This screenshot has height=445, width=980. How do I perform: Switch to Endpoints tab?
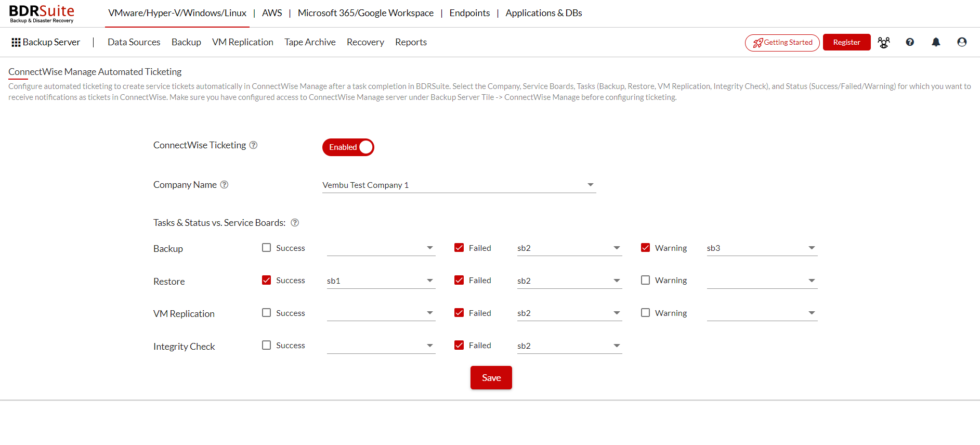[469, 13]
